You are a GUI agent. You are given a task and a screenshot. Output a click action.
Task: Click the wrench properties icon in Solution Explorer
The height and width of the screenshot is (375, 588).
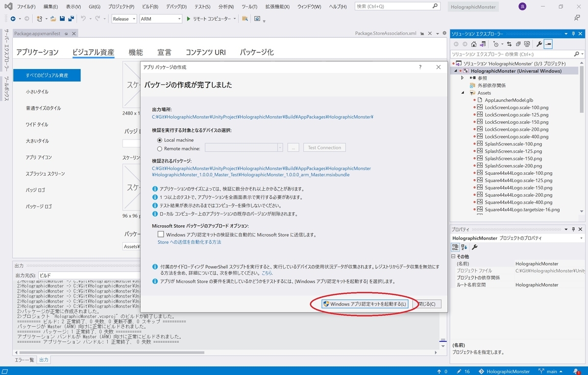tap(539, 44)
